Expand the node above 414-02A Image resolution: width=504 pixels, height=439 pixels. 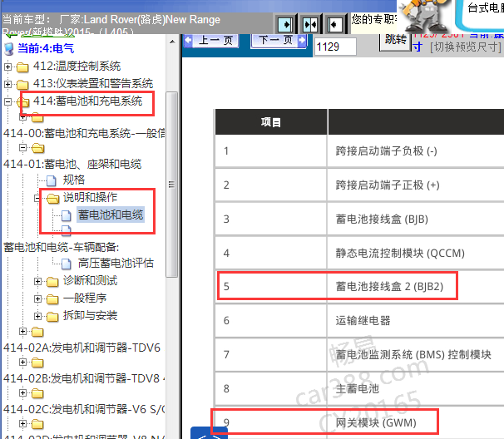click(22, 331)
